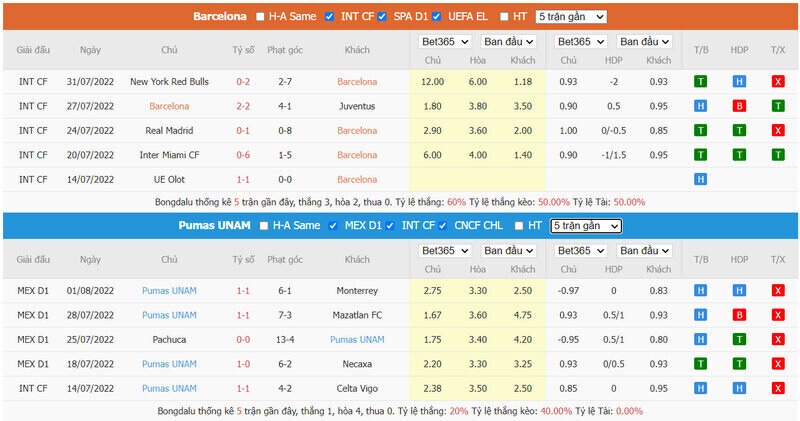Screen dimensions: 800x421
Task: Click blue H badge in UE Olot row
Action: pyautogui.click(x=701, y=180)
